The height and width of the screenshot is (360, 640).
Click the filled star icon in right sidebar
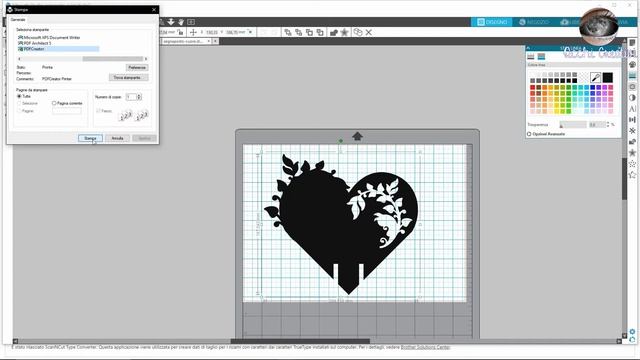[x=632, y=153]
